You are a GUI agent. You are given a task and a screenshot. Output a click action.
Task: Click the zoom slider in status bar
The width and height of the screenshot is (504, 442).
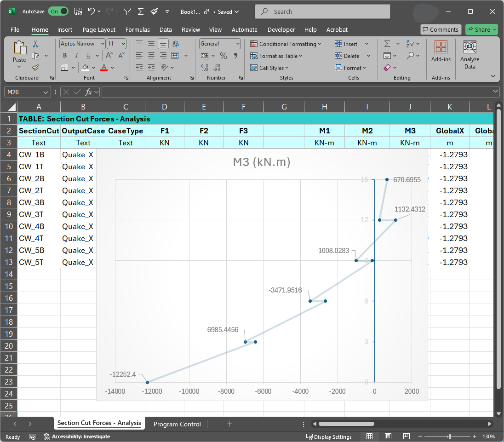[x=450, y=436]
